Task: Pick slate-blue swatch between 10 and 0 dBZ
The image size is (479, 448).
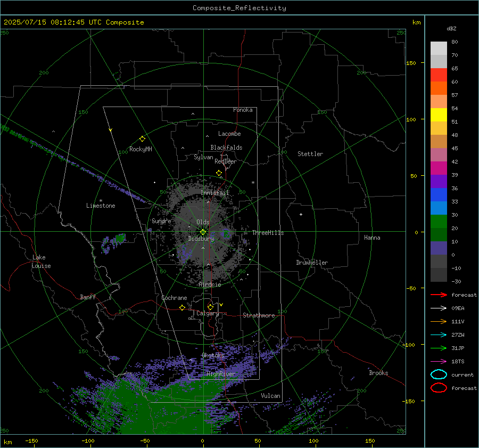Action: click(x=439, y=248)
